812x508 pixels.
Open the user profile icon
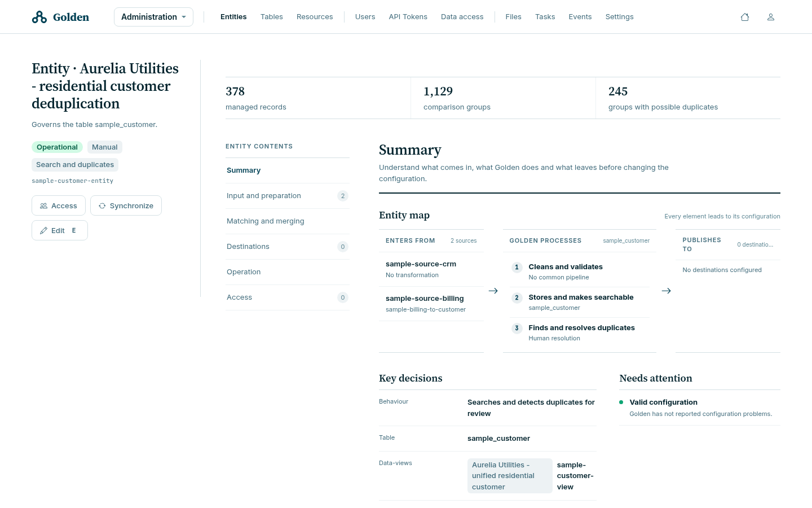[x=771, y=17]
